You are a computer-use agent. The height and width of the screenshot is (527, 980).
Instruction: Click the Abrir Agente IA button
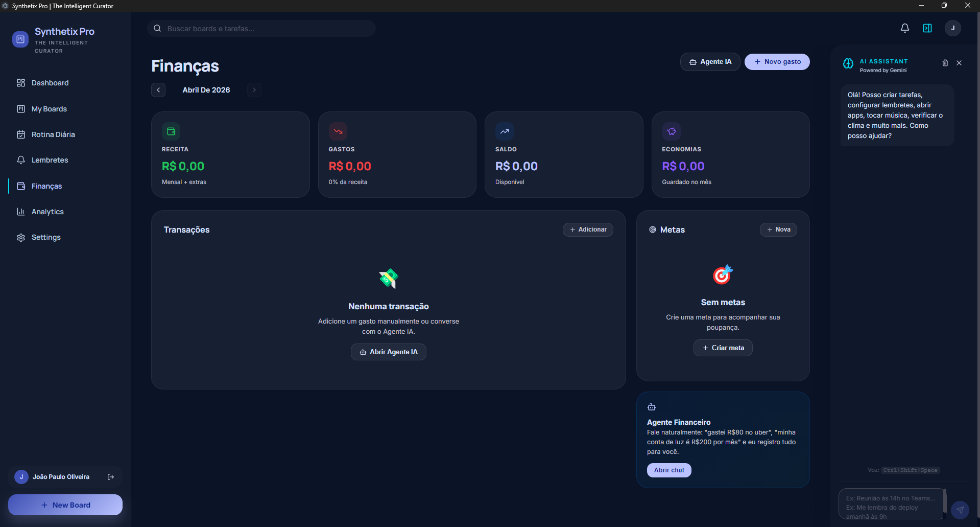click(x=389, y=352)
